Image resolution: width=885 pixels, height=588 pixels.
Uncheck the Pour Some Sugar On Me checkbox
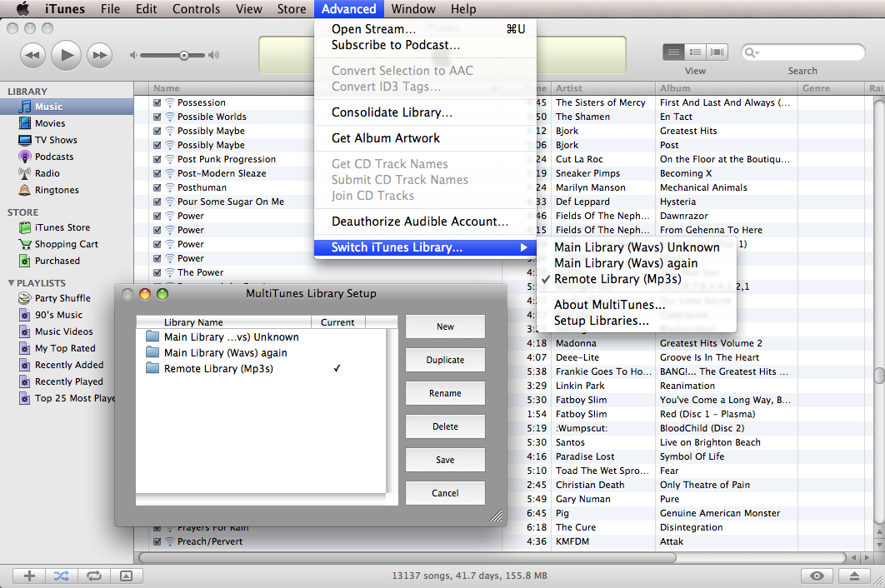pyautogui.click(x=157, y=202)
